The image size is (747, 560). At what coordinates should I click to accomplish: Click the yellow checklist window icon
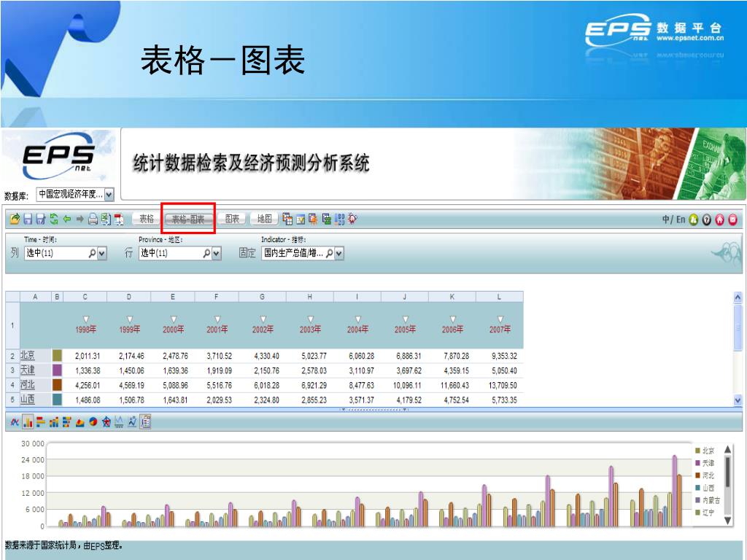[301, 219]
